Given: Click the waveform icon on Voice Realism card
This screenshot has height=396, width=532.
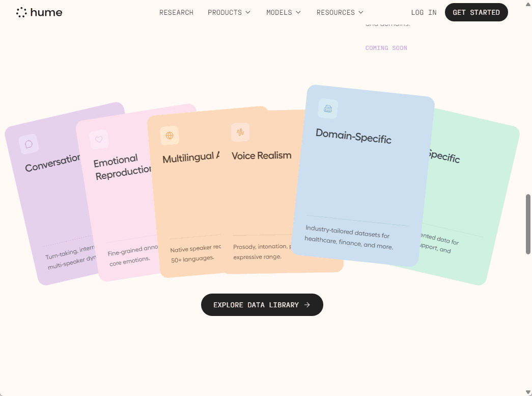Looking at the screenshot, I should 240,132.
